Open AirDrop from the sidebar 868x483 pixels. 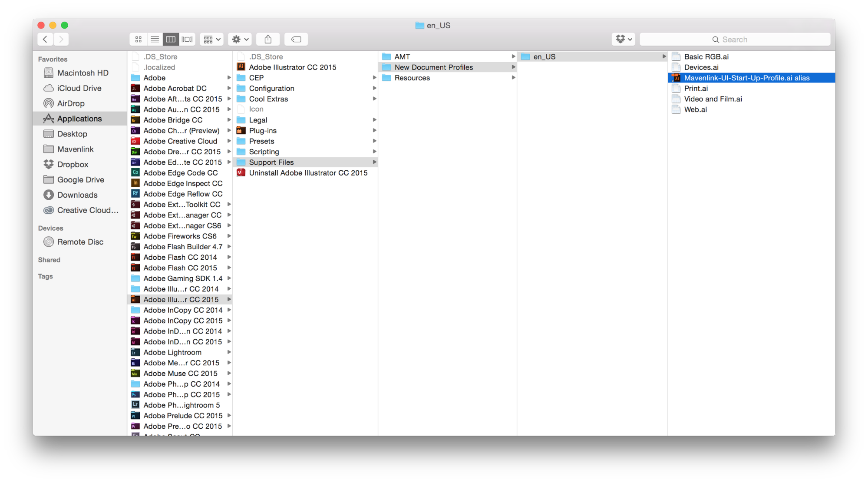coord(79,103)
